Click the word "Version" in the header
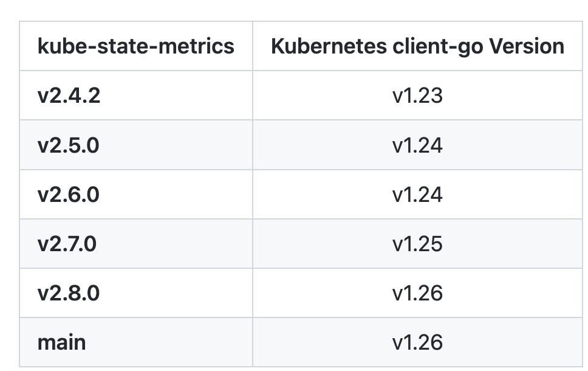This screenshot has width=588, height=371. [x=530, y=46]
